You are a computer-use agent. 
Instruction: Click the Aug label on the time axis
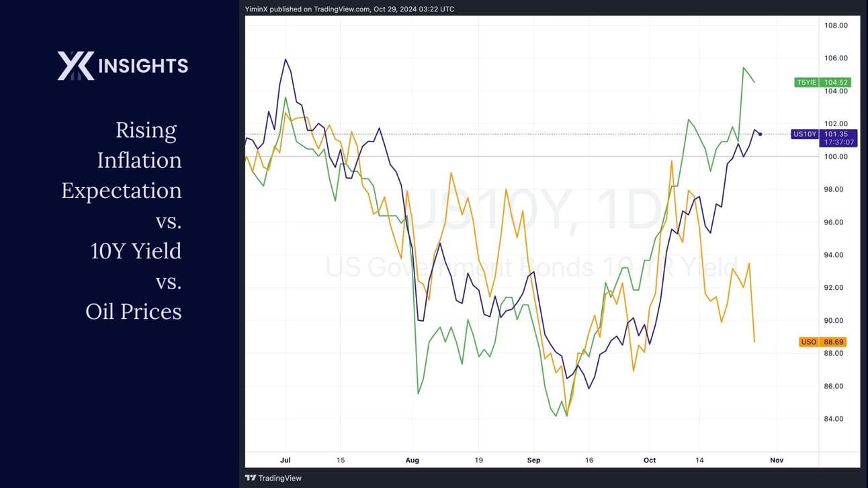pos(413,460)
